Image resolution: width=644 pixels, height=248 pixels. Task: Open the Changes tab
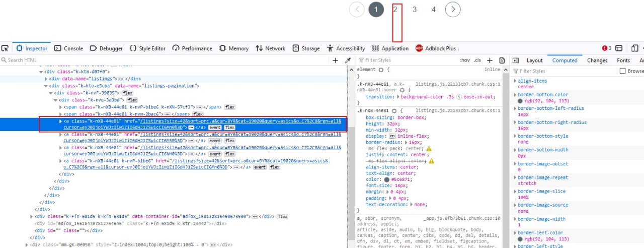click(x=597, y=60)
